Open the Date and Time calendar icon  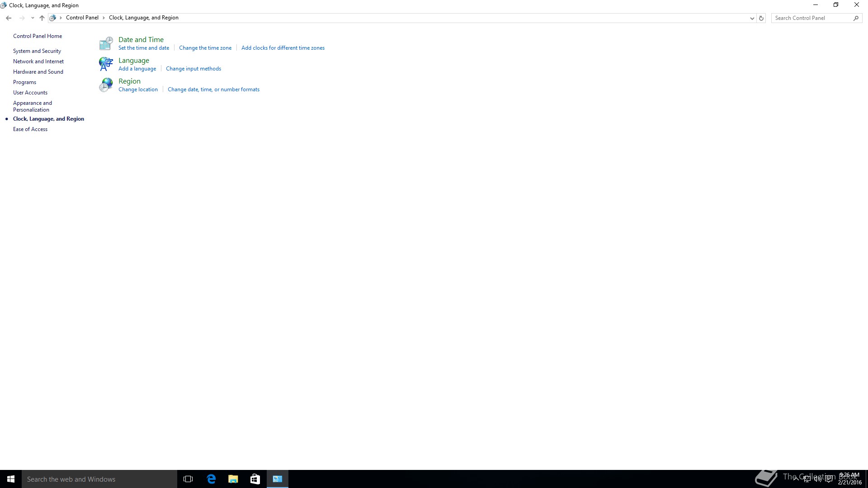click(x=106, y=43)
